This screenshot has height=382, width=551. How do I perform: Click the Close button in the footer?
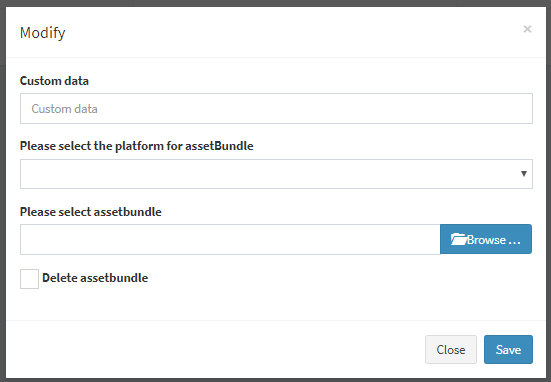451,349
